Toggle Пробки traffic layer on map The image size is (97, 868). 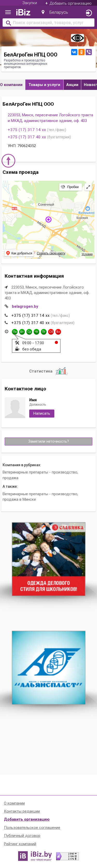[x=71, y=187]
